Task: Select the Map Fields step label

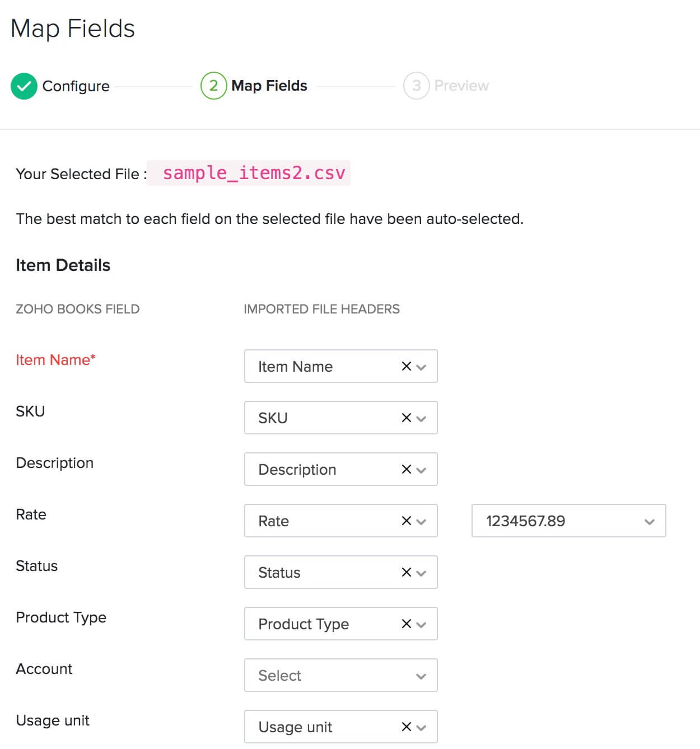Action: click(269, 86)
